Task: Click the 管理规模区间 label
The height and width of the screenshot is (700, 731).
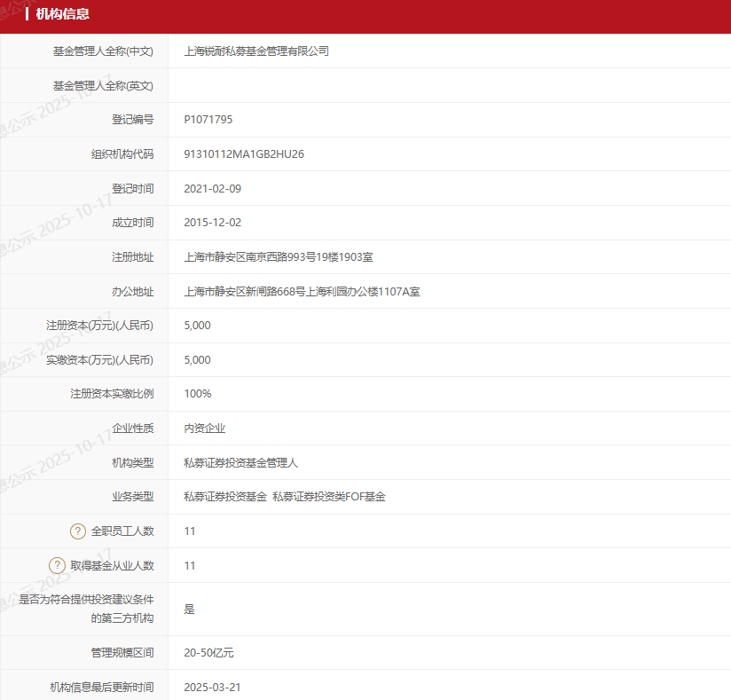Action: [x=122, y=653]
